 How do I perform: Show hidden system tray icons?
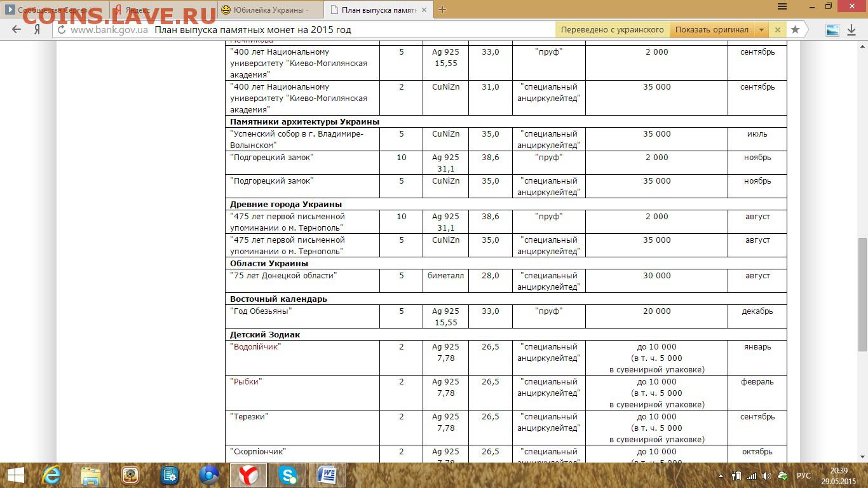click(721, 476)
